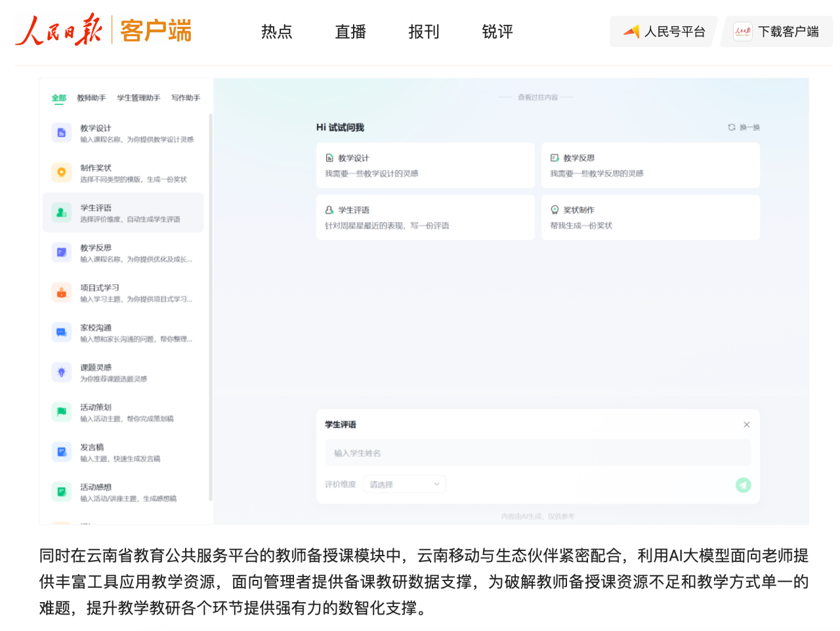Open the 家校沟通 chat icon
This screenshot has height=631, width=840.
pyautogui.click(x=61, y=333)
